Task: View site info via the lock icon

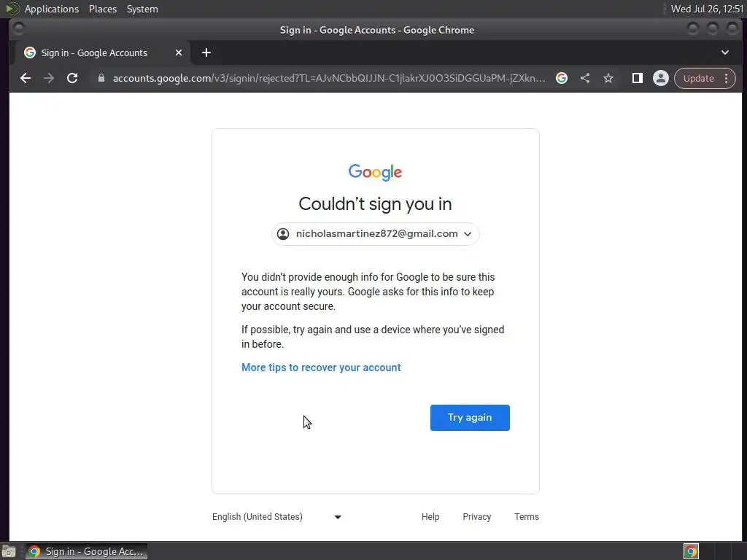Action: click(101, 78)
